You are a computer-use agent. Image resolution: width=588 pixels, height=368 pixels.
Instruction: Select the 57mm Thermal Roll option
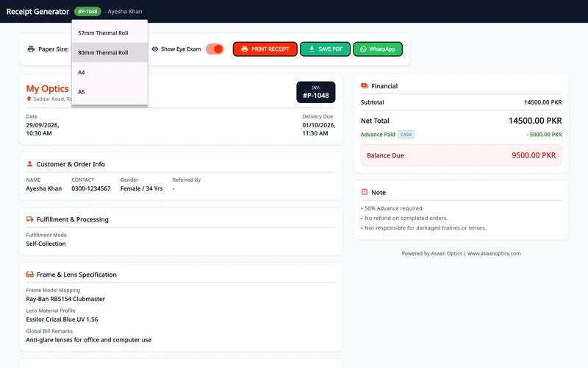tap(110, 33)
